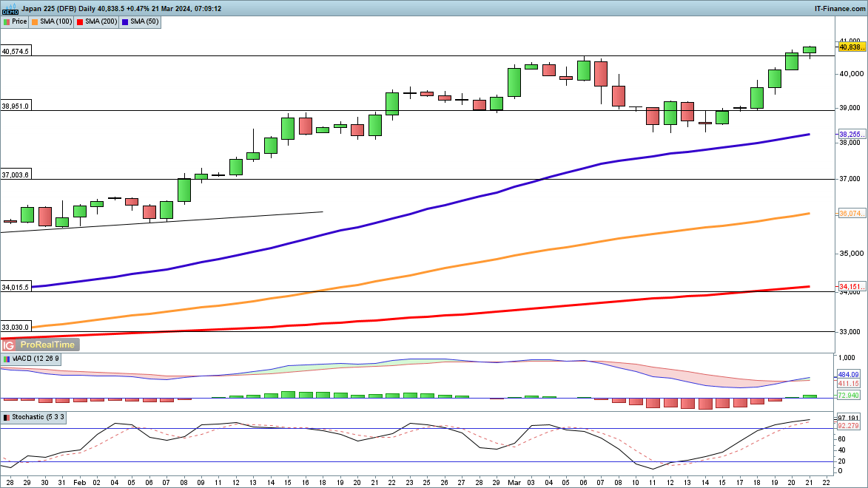Click the Price legend candle icon

point(6,22)
